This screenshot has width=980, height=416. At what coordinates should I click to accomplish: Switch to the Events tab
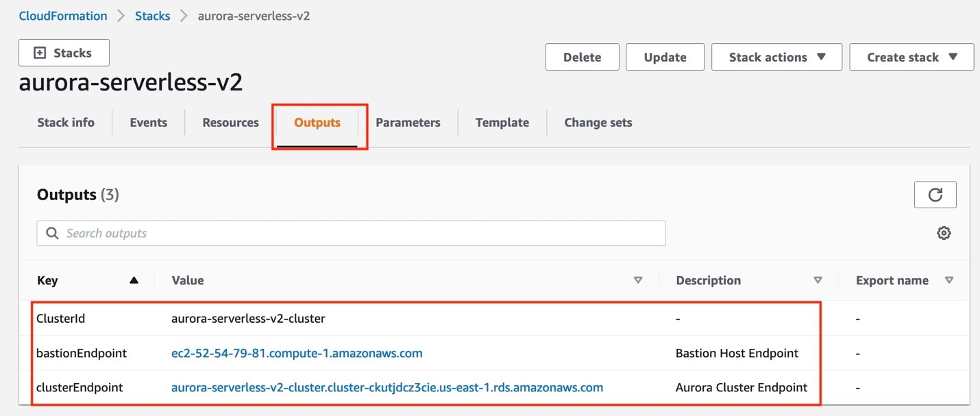(x=148, y=122)
